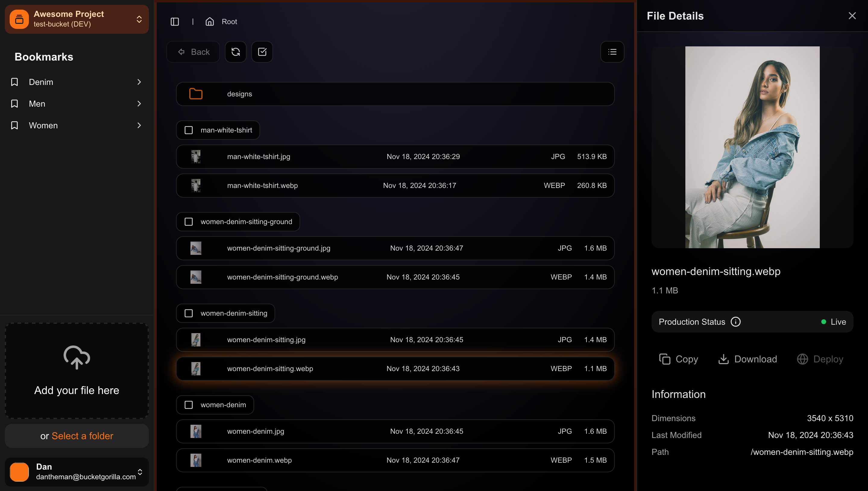Click the Back button
Viewport: 868px width, 491px height.
[193, 52]
